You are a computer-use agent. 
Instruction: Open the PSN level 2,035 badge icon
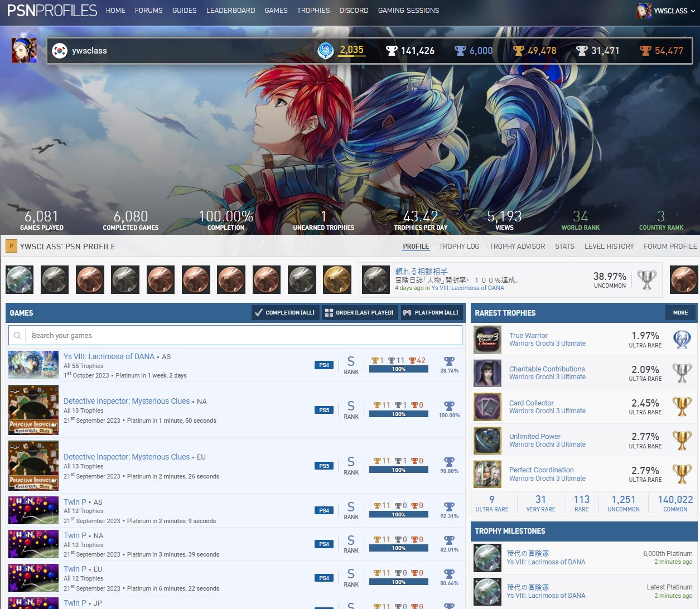[x=325, y=51]
